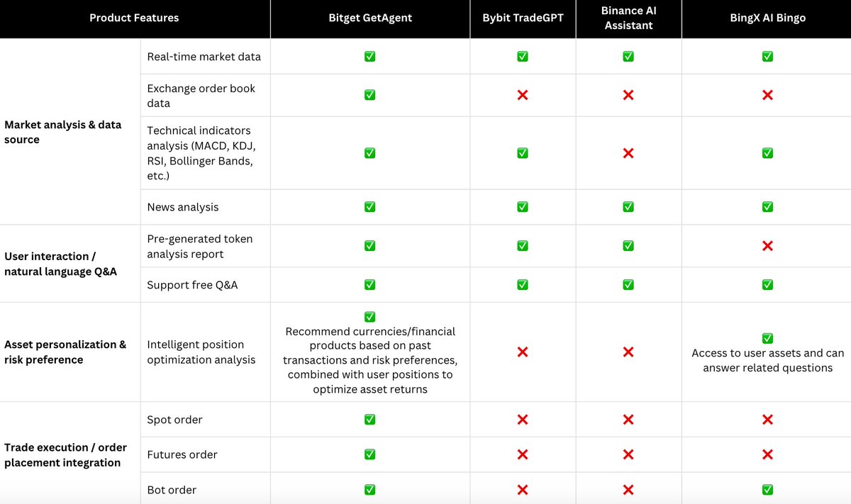Toggle Binance's green check for news analysis
851x504 pixels.
[x=628, y=207]
